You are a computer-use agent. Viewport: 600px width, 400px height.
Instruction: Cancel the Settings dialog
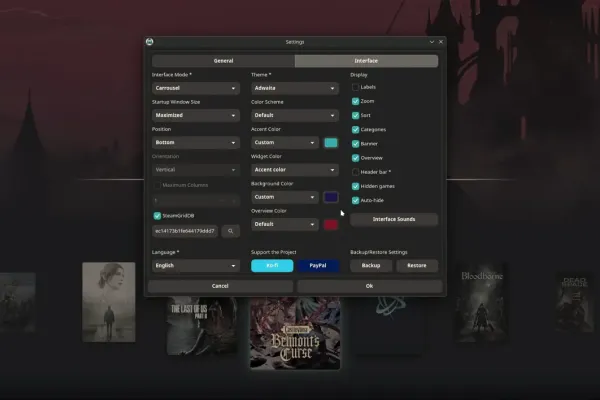[220, 286]
